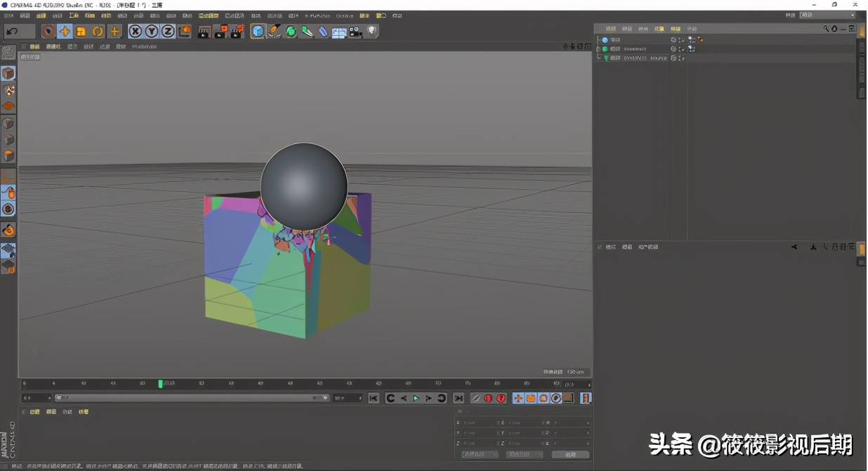Open the primitive object dropdown arrow
Image resolution: width=868 pixels, height=471 pixels.
tap(264, 37)
